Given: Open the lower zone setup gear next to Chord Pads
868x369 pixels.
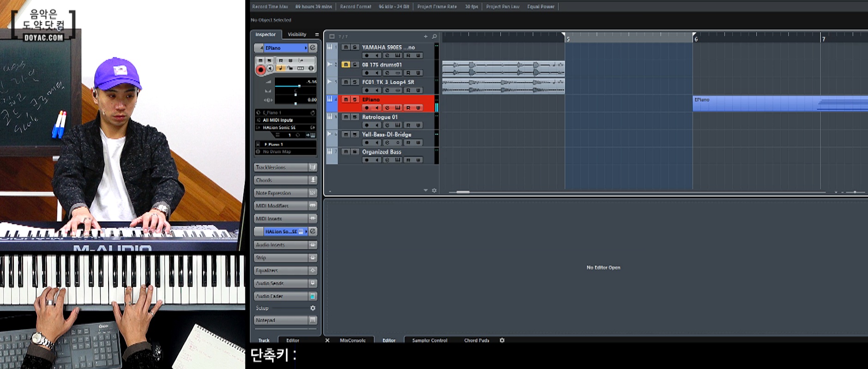Looking at the screenshot, I should pos(502,340).
